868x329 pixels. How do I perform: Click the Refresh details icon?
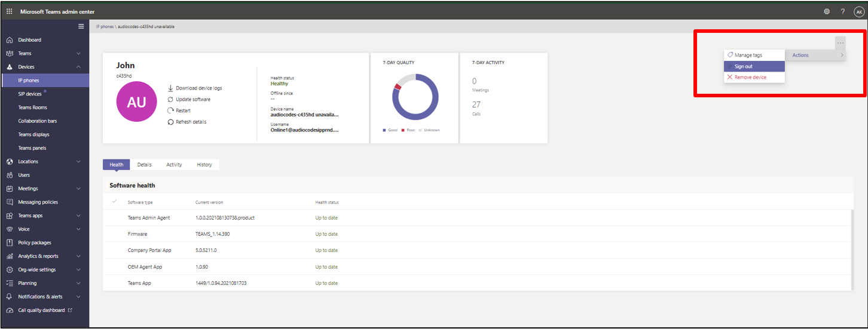170,122
